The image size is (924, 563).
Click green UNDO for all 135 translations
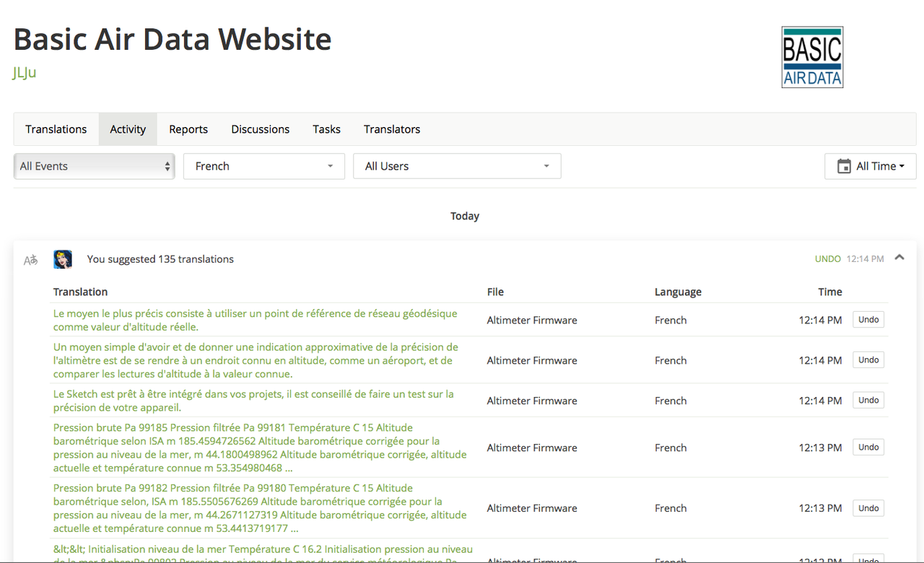click(827, 258)
